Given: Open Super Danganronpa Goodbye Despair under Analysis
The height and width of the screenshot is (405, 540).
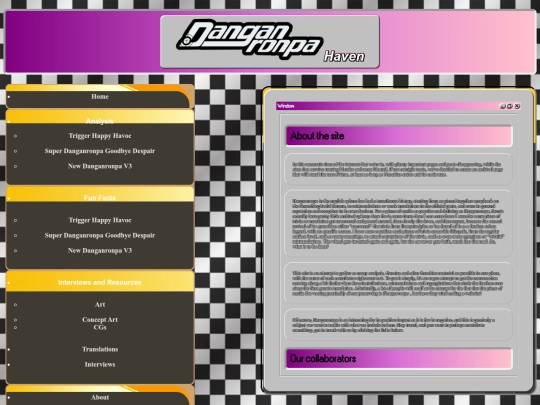Looking at the screenshot, I should [x=100, y=151].
